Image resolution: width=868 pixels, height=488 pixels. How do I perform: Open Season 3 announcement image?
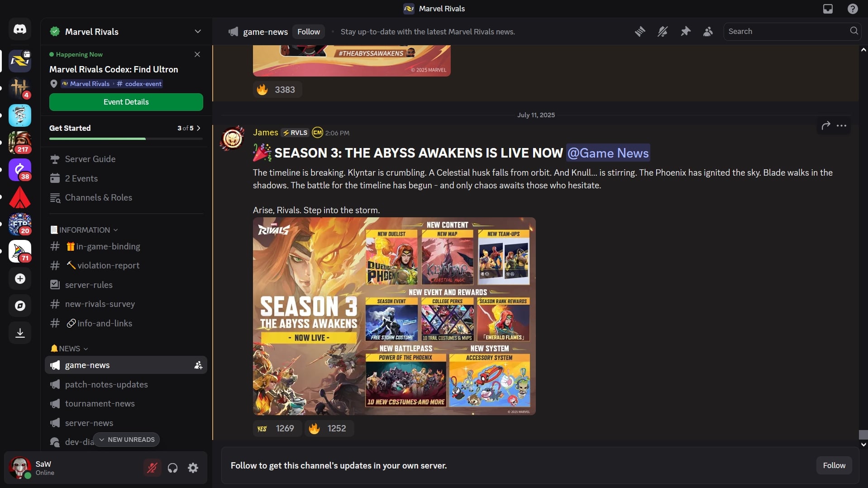point(394,316)
